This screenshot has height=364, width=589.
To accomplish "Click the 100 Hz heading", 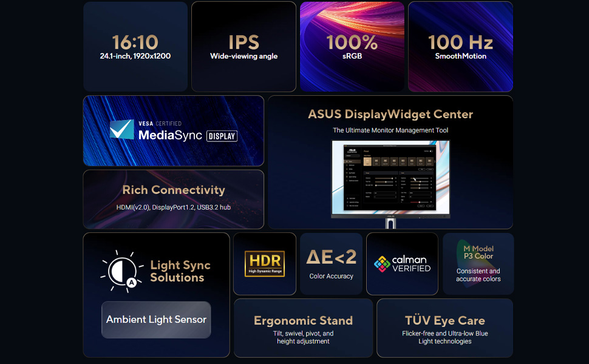I will tap(460, 42).
